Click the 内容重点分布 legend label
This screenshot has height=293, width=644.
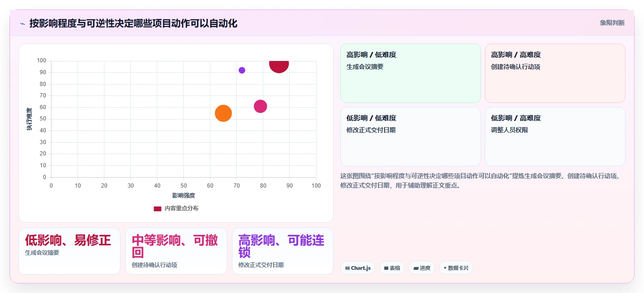click(x=181, y=208)
